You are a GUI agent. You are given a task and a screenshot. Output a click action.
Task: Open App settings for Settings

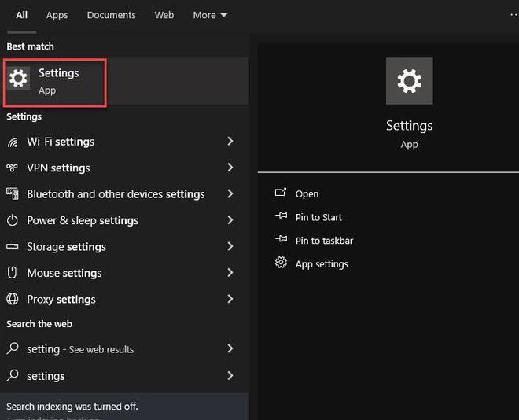322,264
